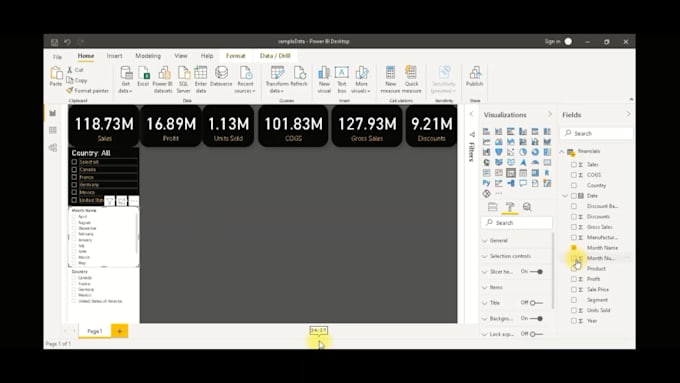The image size is (680, 383).
Task: Open the Analytics magnifier icon
Action: click(527, 207)
